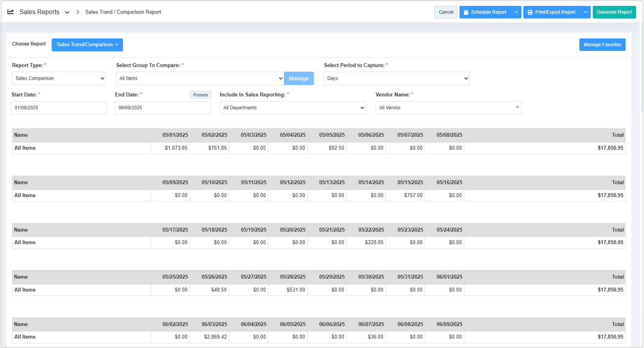The height and width of the screenshot is (348, 644).
Task: Expand the Sales Reports chevron menu
Action: click(x=67, y=13)
